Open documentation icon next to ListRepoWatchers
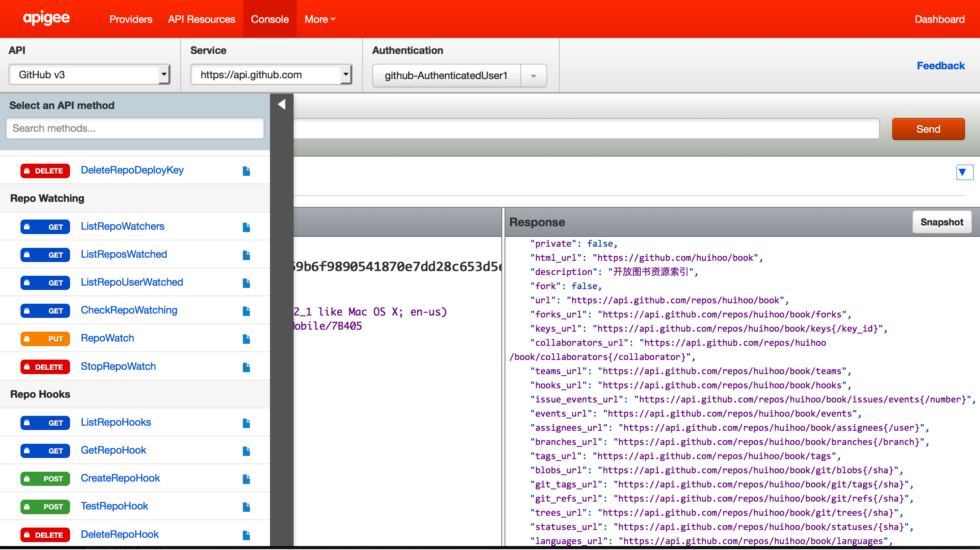The width and height of the screenshot is (980, 550). tap(246, 227)
